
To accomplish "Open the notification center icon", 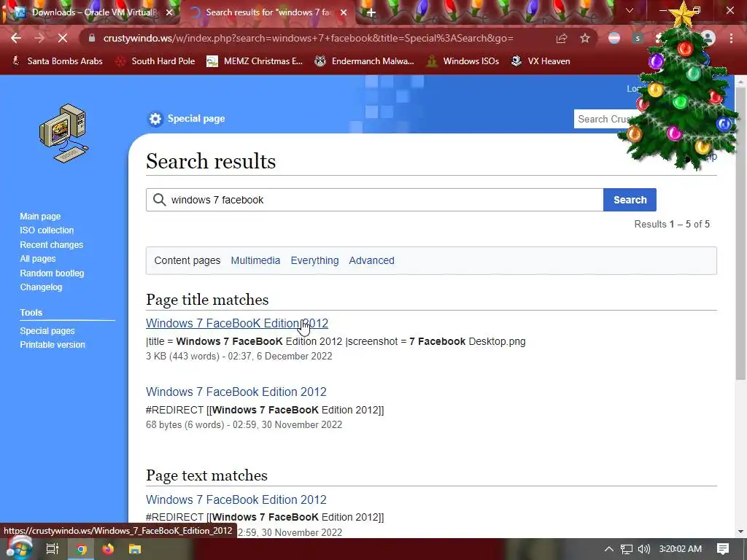I will (723, 549).
